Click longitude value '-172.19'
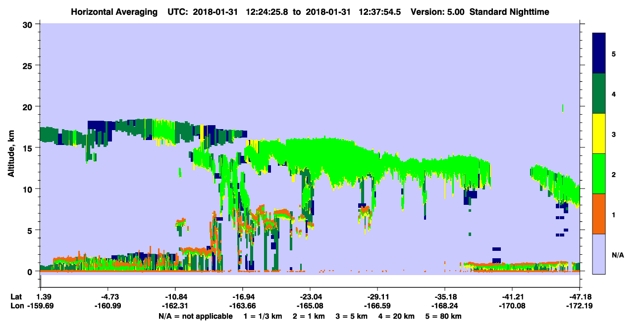The width and height of the screenshot is (644, 330). coord(580,306)
